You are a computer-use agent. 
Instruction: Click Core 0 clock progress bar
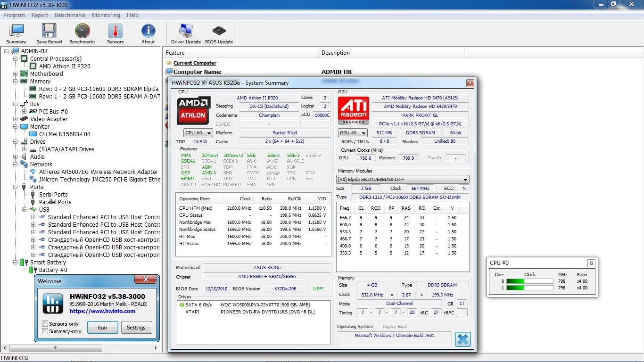529,281
